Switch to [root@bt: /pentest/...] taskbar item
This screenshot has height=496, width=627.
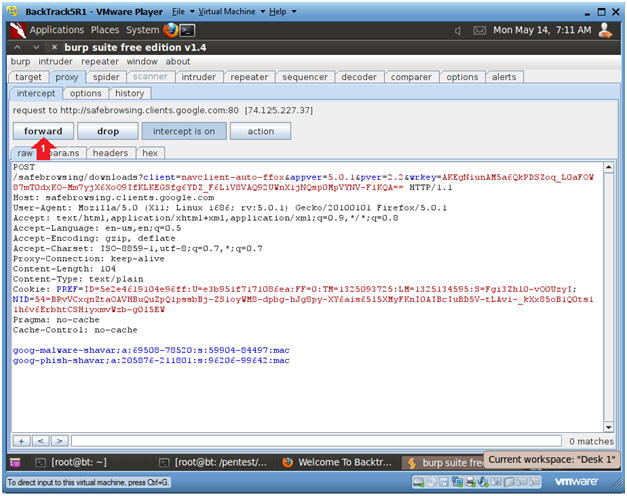click(x=214, y=462)
